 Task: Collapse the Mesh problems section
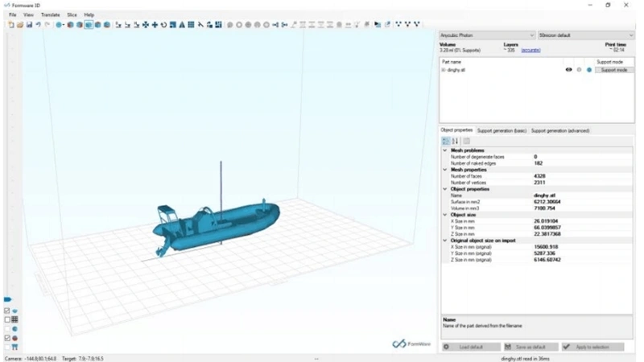(x=445, y=150)
